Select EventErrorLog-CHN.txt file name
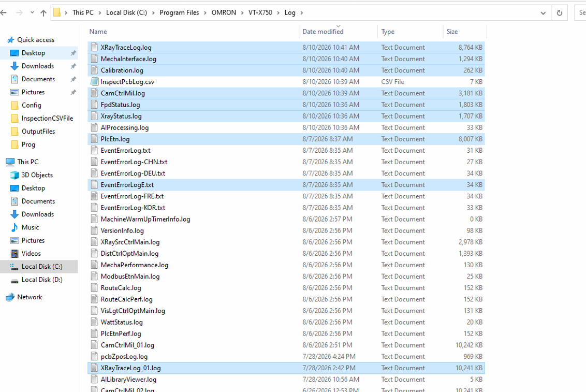This screenshot has height=392, width=586. 134,162
